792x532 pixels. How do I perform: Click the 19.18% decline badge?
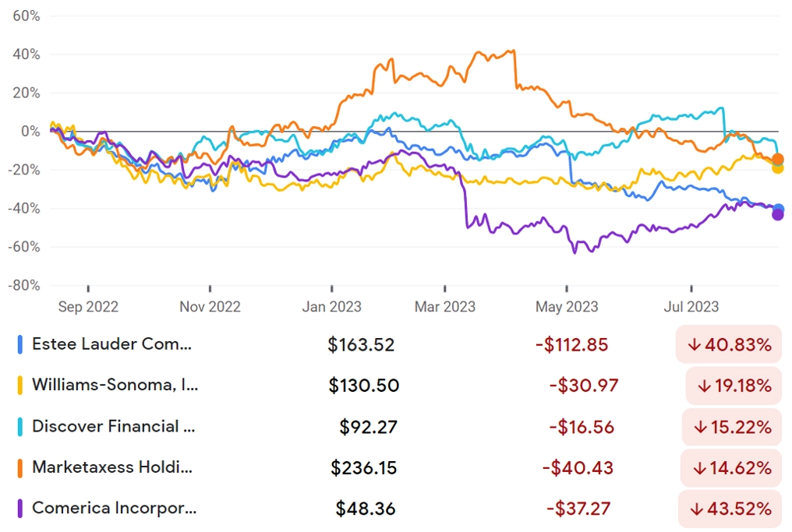click(x=734, y=386)
